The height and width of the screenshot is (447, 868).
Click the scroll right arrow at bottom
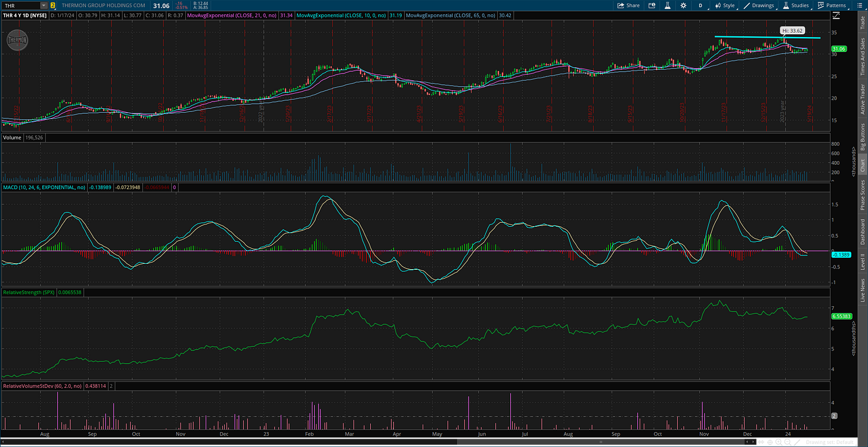752,442
